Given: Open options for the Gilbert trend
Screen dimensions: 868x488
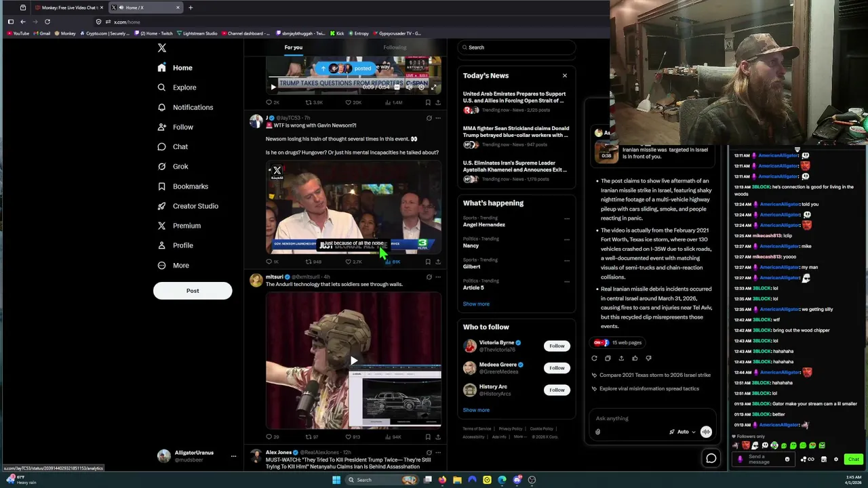Looking at the screenshot, I should [567, 260].
